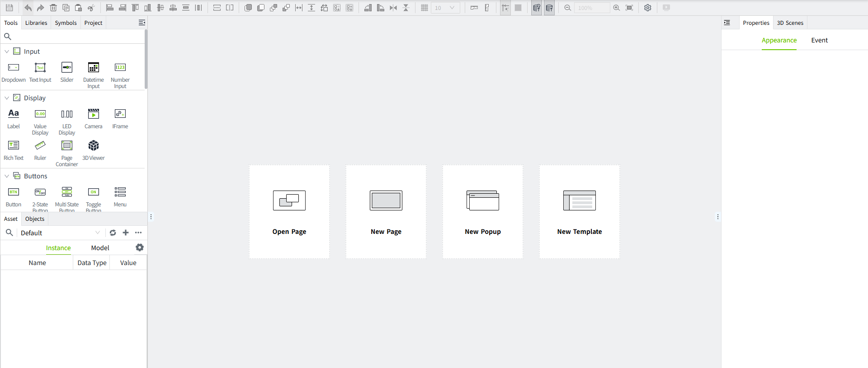
Task: Toggle the snap guides toolbar button
Action: click(505, 8)
